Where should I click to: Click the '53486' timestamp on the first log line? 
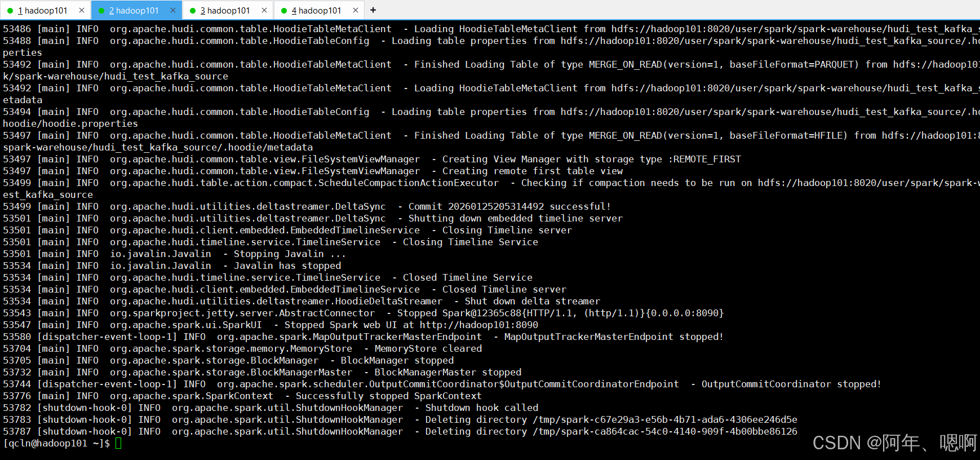coord(17,29)
